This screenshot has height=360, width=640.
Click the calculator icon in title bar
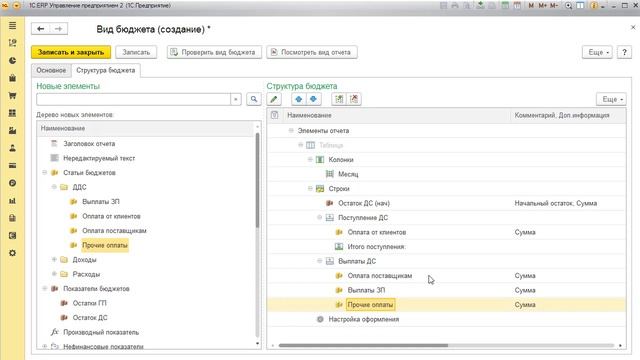tap(505, 6)
